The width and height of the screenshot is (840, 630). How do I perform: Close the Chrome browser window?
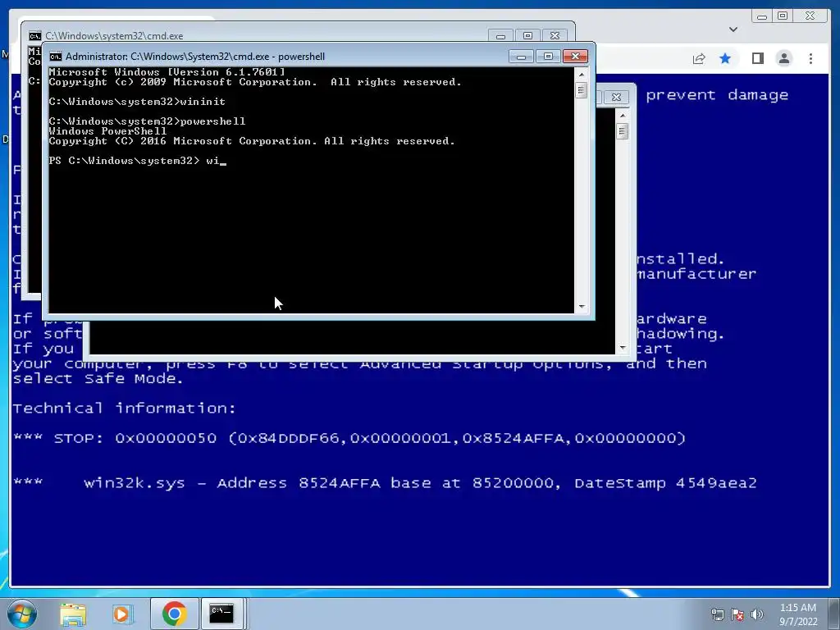point(810,16)
